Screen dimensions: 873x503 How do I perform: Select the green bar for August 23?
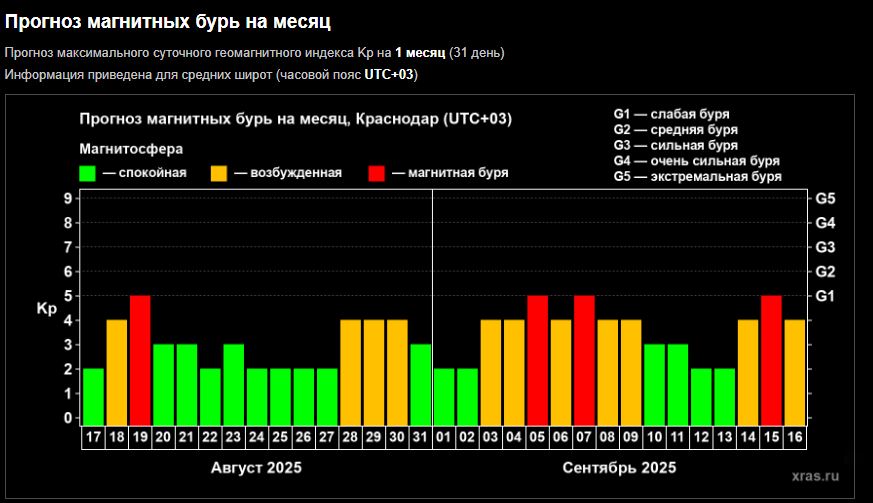click(x=234, y=385)
